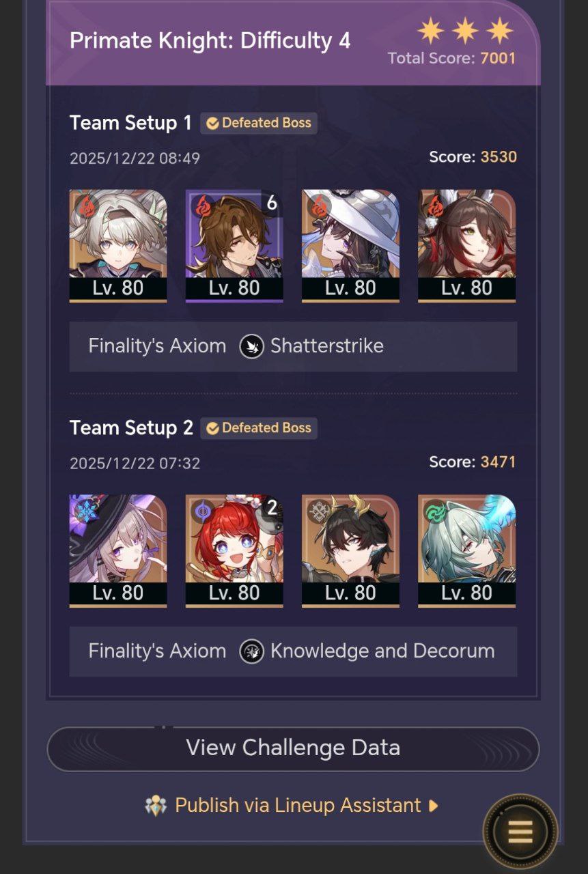Click the Primate Knight: Difficulty 4 header

pyautogui.click(x=210, y=41)
